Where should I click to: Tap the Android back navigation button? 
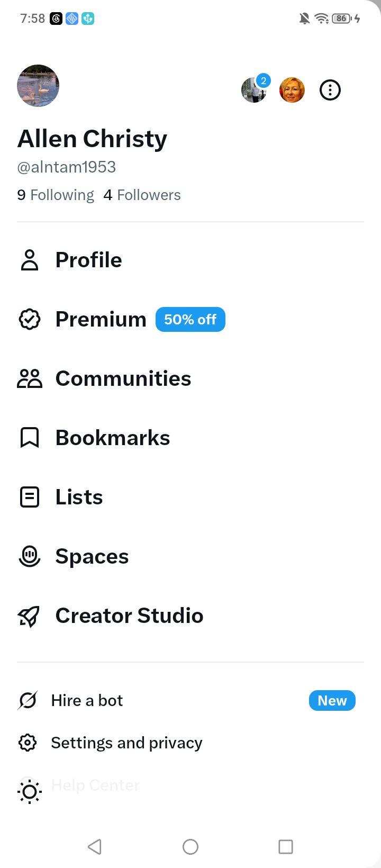click(95, 847)
